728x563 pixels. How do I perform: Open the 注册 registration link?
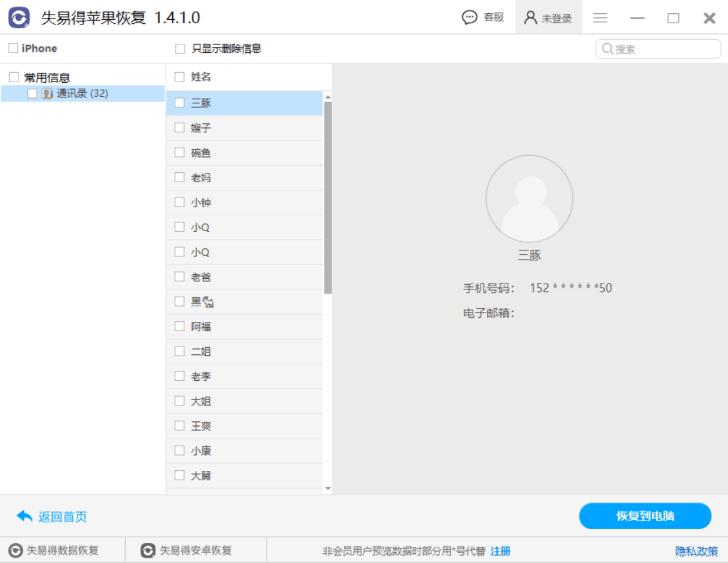[501, 550]
